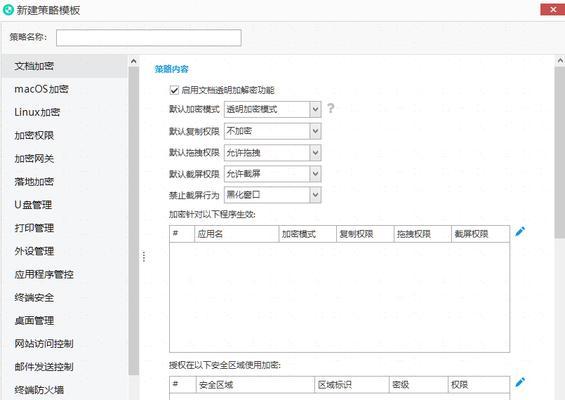
Task: Open the 默认截屏权限 dropdown
Action: [x=272, y=174]
